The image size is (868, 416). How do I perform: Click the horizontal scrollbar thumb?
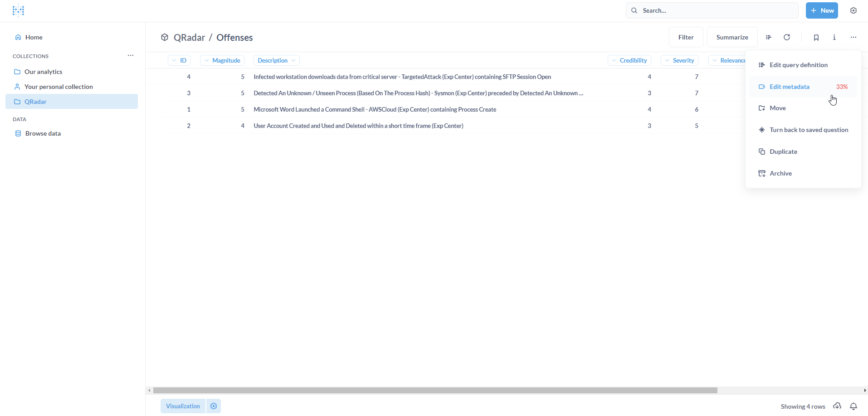[x=435, y=391]
